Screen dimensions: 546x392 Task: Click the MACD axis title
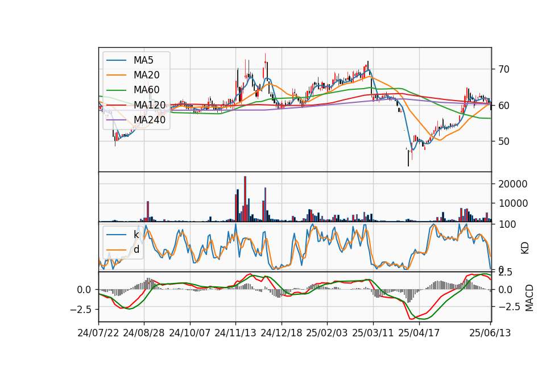530,298
